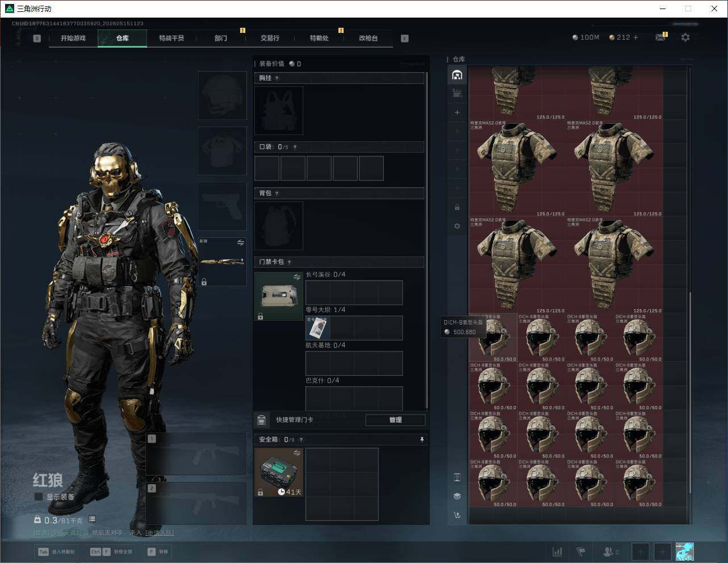
Task: Show help for 安全箱 question mark
Action: 301,440
